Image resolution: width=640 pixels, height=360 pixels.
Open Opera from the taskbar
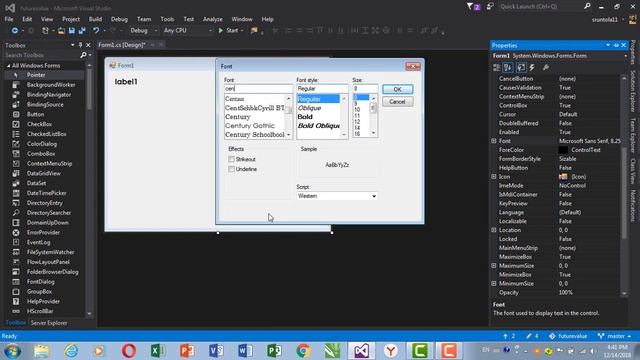(x=129, y=351)
